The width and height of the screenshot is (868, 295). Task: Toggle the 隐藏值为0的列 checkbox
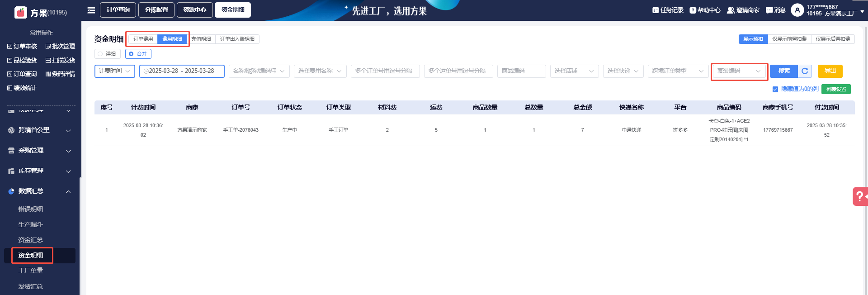click(x=775, y=89)
